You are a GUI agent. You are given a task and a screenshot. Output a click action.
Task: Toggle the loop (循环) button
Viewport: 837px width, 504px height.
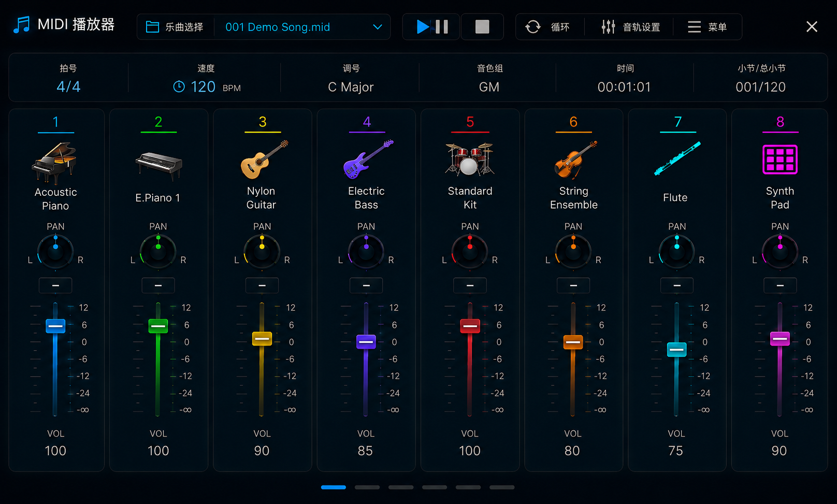(x=548, y=27)
